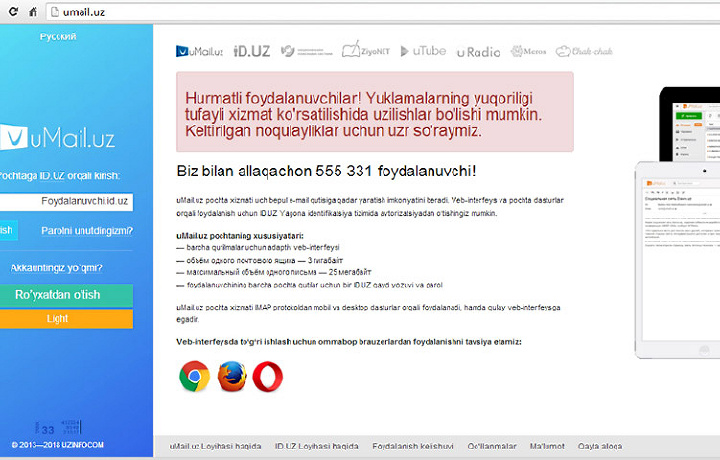Open the third greyed service logo after ID.UZ
The image size is (720, 460).
click(306, 51)
